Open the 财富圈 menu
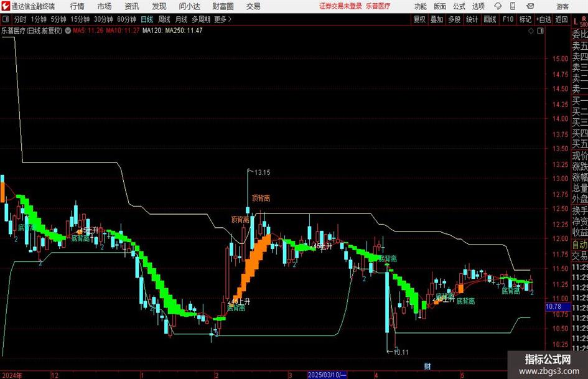Viewport: 588px width, 379px height. coord(223,6)
